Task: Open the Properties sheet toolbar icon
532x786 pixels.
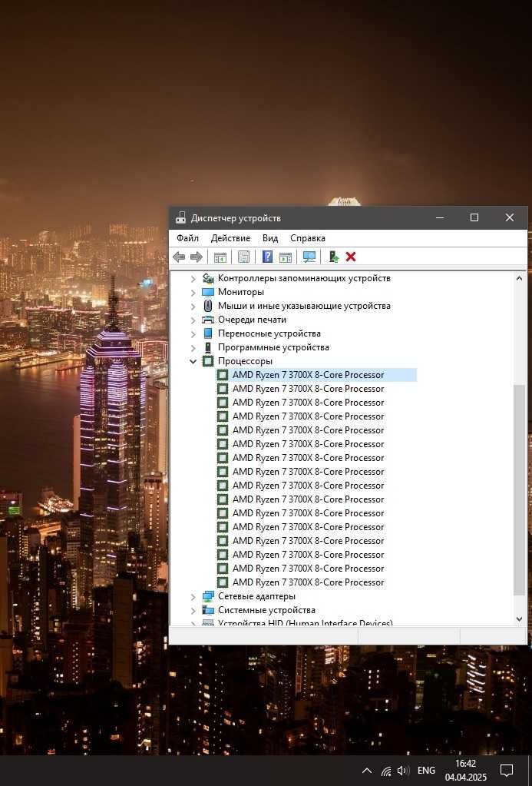Action: tap(243, 257)
